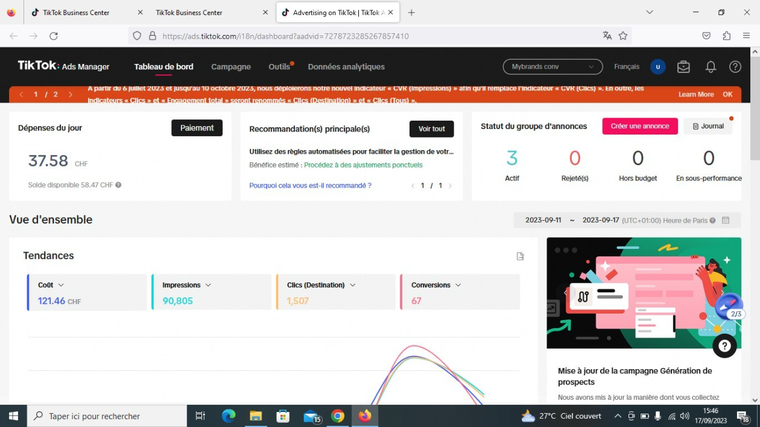Click the notifications bell icon

pos(710,67)
